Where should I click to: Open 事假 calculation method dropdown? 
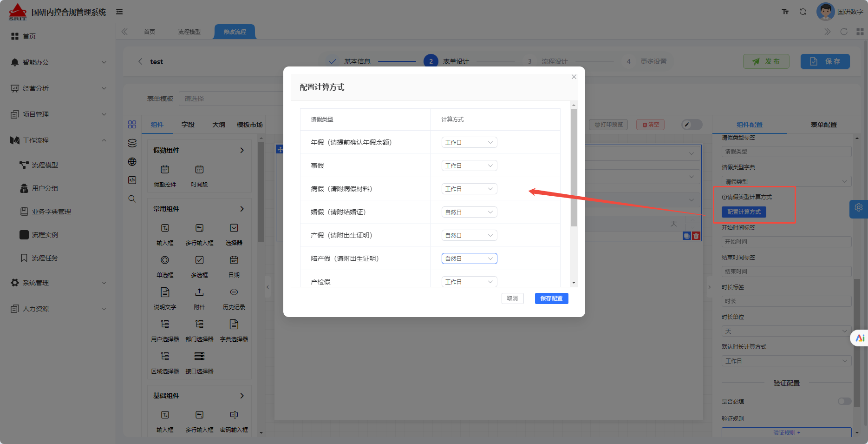(x=469, y=166)
